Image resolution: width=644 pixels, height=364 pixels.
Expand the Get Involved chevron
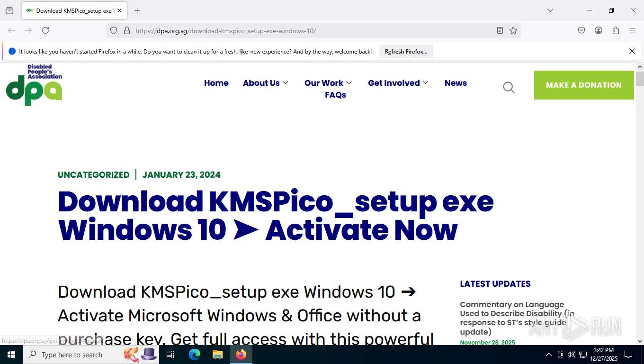coord(425,83)
